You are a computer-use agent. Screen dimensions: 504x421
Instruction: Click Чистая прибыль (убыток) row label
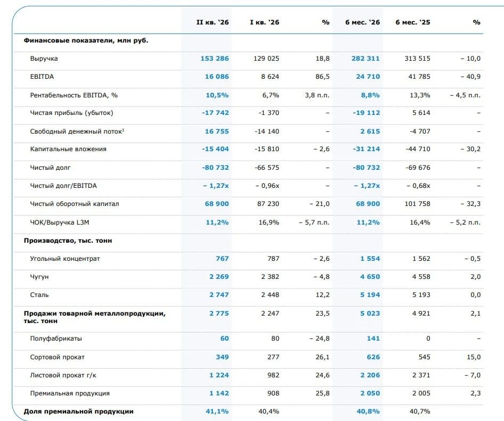click(72, 113)
